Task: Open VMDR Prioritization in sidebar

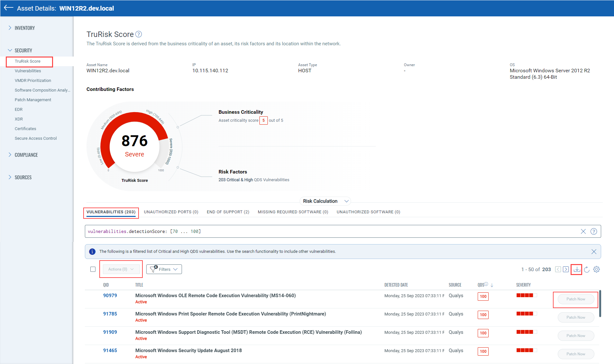Action: click(x=33, y=80)
